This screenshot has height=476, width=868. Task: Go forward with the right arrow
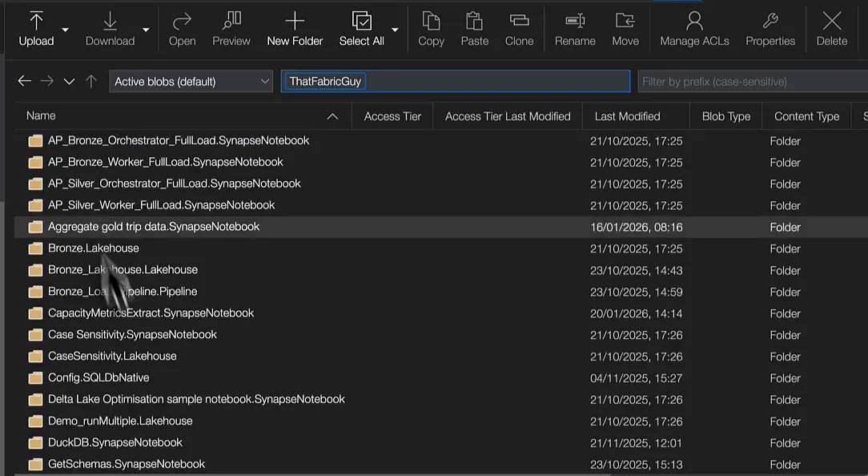(x=47, y=82)
